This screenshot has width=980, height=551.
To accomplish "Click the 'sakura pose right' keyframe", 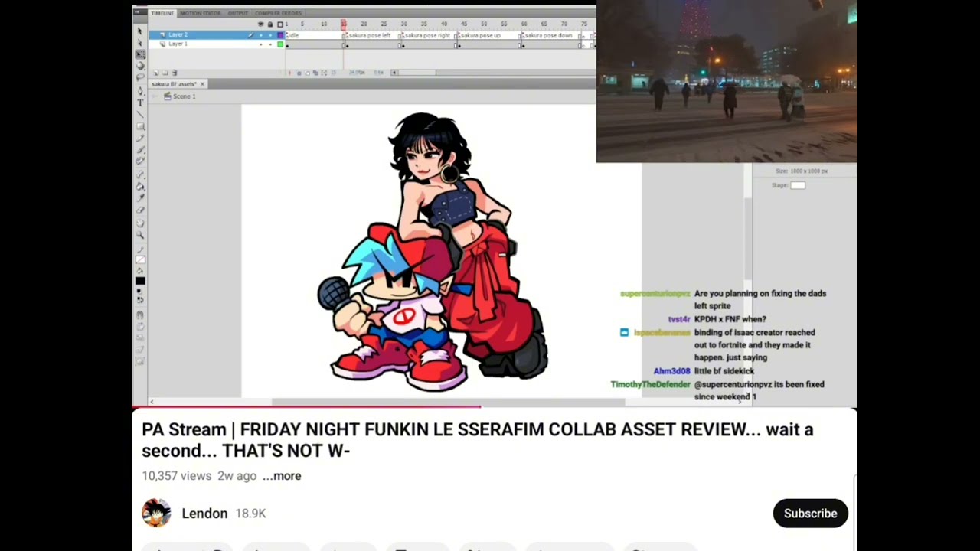I will [428, 35].
